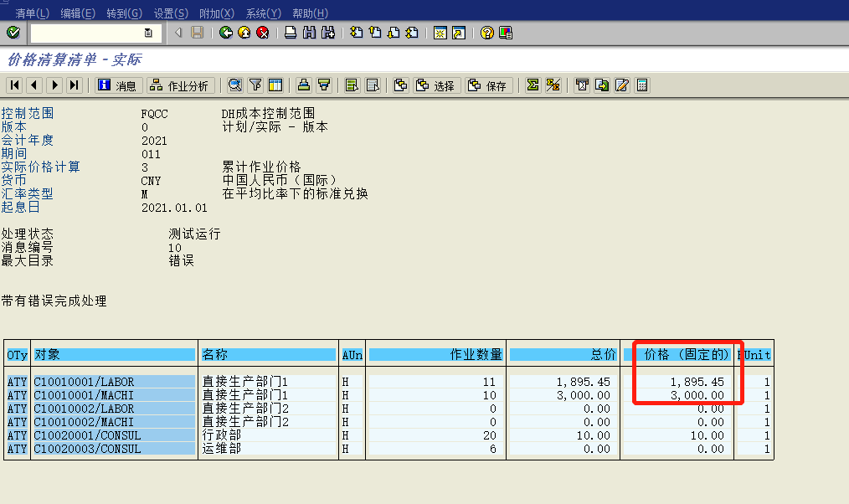Click the greyed-out Save diskette icon
Screen dimensions: 849x504
click(197, 33)
